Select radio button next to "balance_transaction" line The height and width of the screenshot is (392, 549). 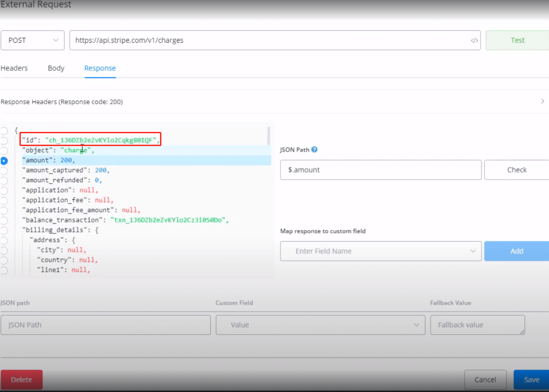(x=4, y=220)
